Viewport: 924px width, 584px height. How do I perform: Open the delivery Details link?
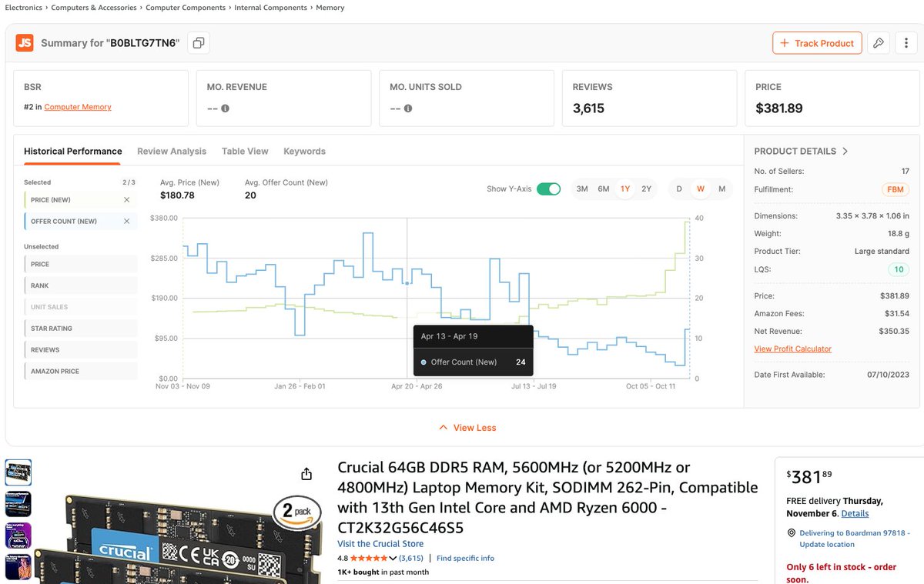point(855,513)
